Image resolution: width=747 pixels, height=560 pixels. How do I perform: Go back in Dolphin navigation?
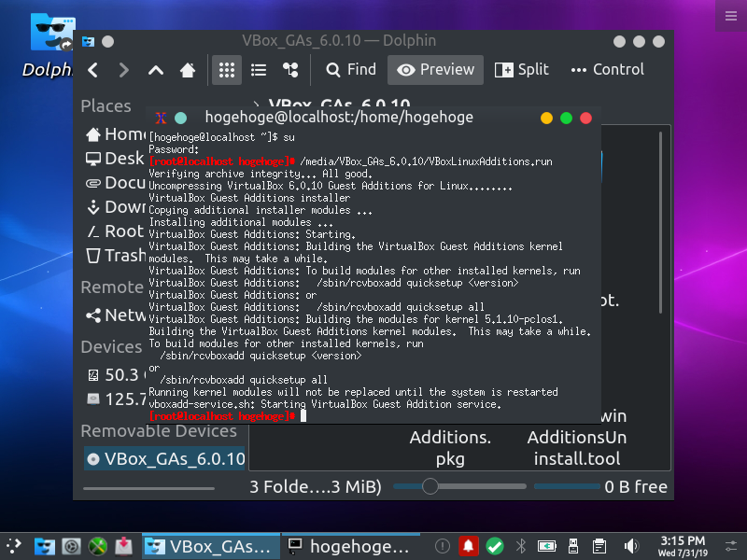(x=92, y=70)
